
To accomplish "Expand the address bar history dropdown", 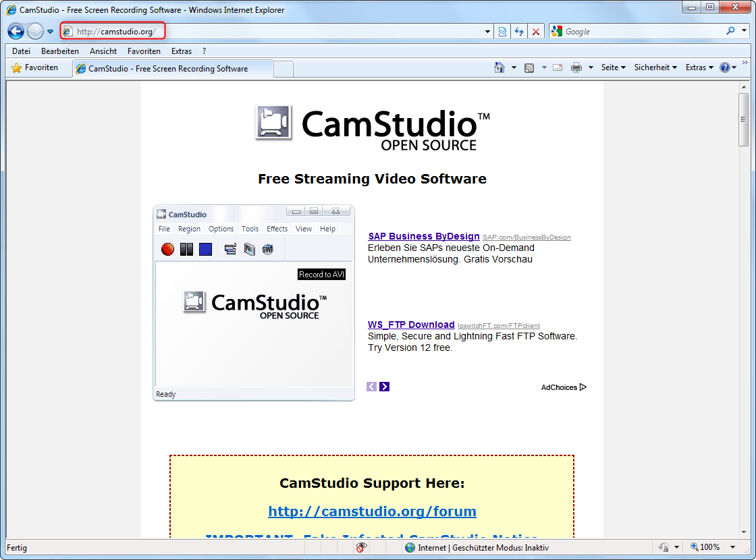I will point(487,31).
